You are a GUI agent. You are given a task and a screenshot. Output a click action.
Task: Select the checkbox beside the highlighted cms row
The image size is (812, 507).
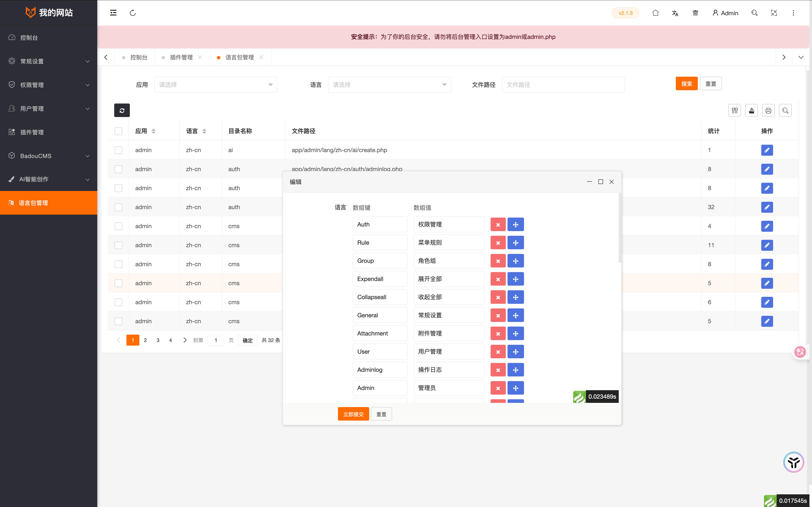[118, 283]
